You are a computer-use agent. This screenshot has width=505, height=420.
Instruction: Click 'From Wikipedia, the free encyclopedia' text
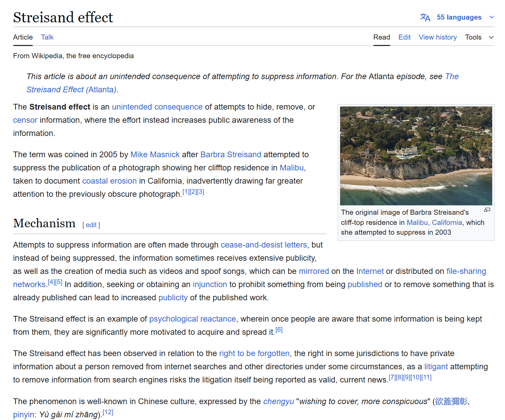73,56
